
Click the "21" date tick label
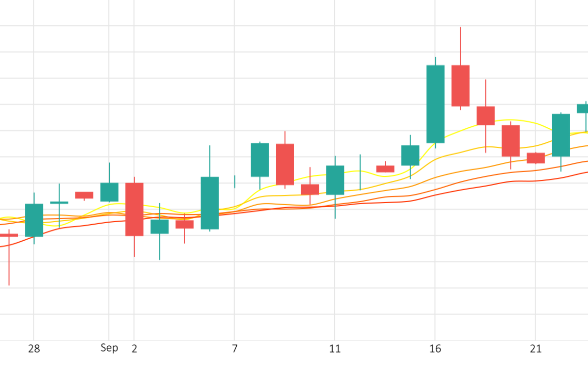(x=535, y=349)
